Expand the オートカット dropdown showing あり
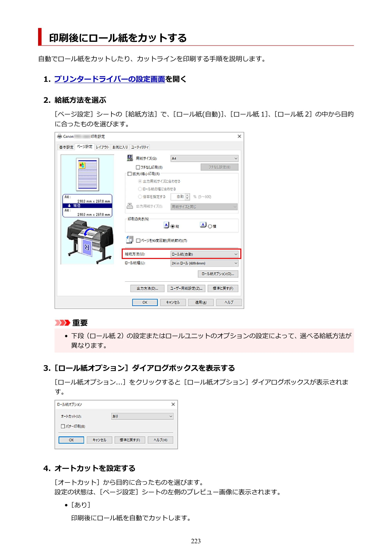The height and width of the screenshot is (555, 392). [142, 416]
